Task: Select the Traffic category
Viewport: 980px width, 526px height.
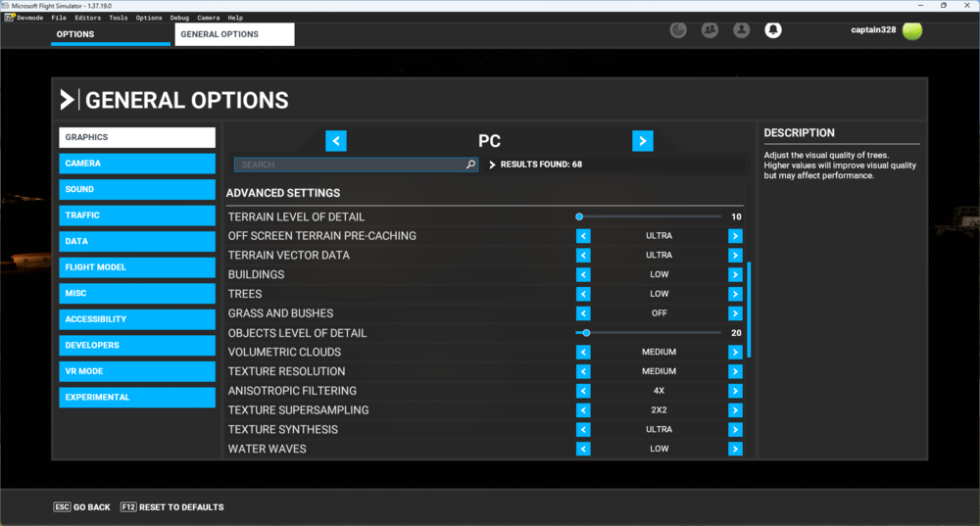Action: [137, 215]
